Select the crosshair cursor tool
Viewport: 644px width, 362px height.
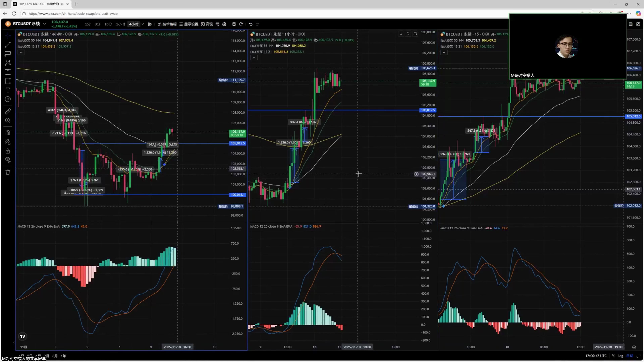[x=8, y=36]
